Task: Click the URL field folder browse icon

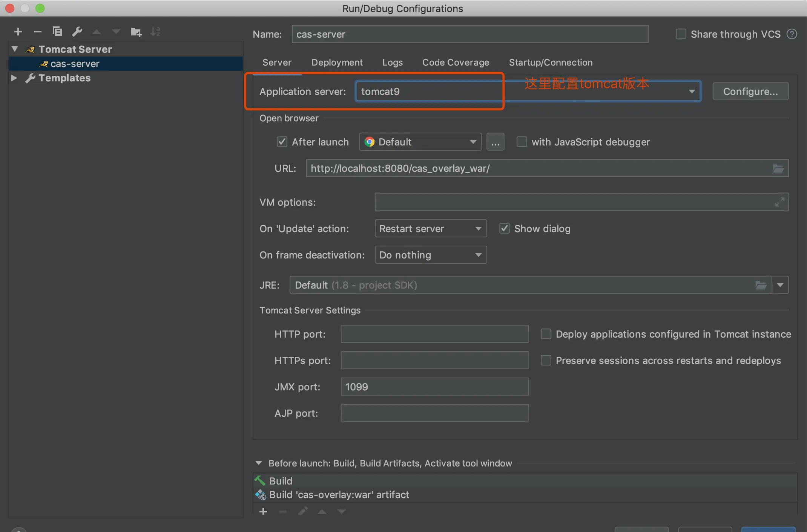Action: pos(778,168)
